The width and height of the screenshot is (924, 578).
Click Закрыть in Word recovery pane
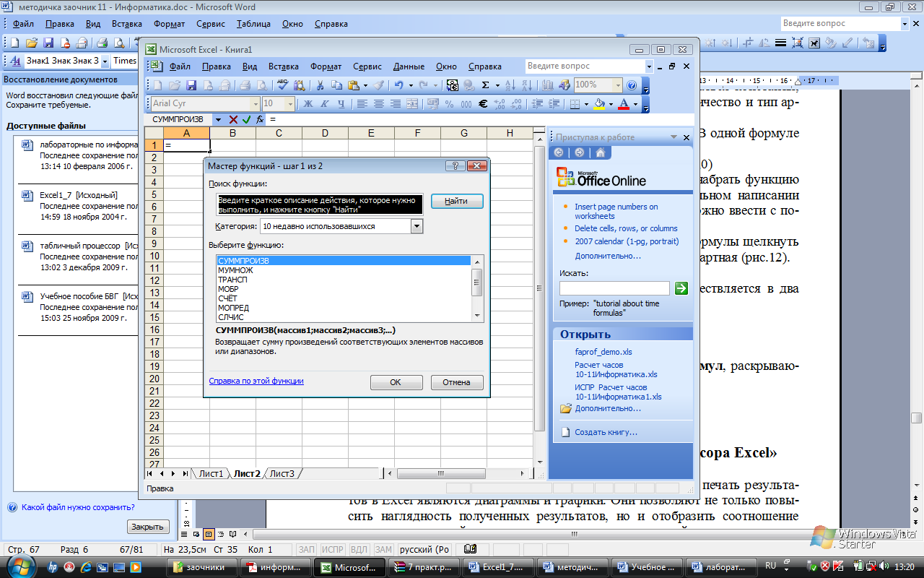point(148,527)
